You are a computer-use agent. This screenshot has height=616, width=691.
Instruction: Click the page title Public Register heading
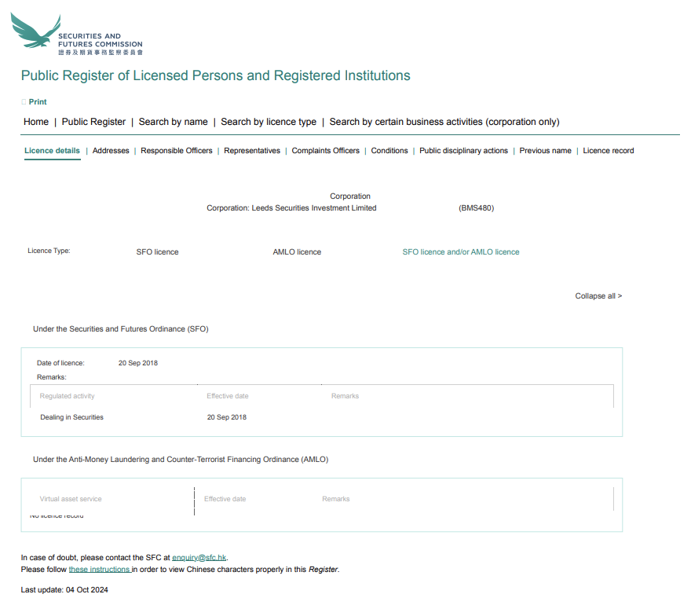215,76
